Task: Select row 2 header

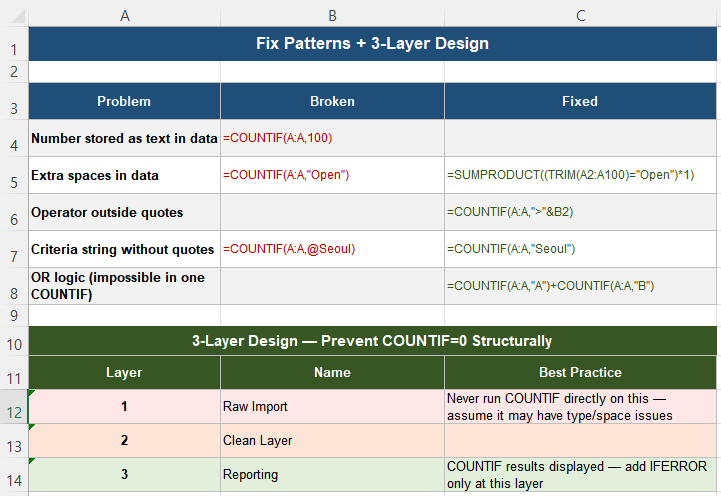Action: [x=14, y=72]
